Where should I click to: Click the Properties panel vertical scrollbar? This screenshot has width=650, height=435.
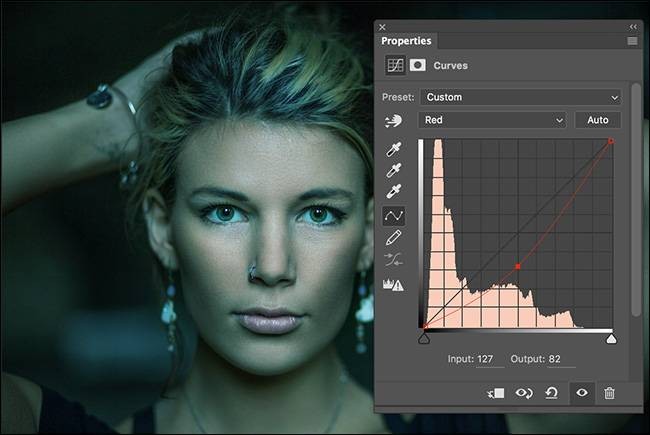(636, 200)
